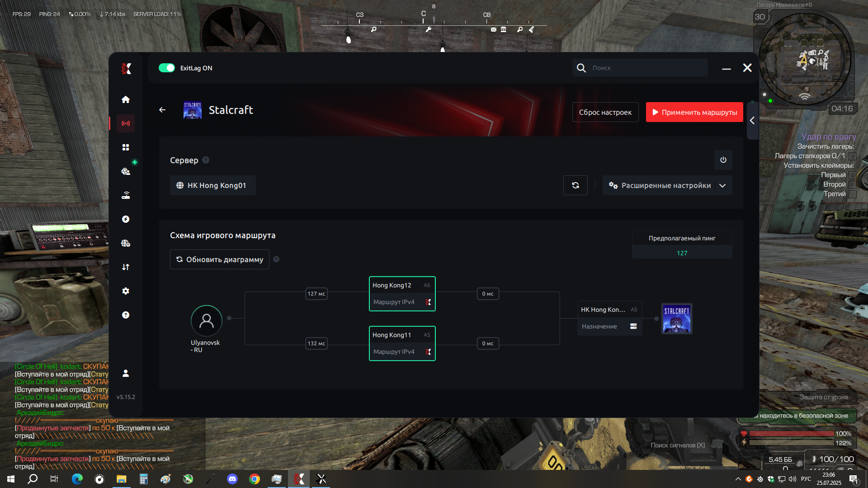Minimize the ExitLag window
Screen dimensions: 868x488
point(726,68)
